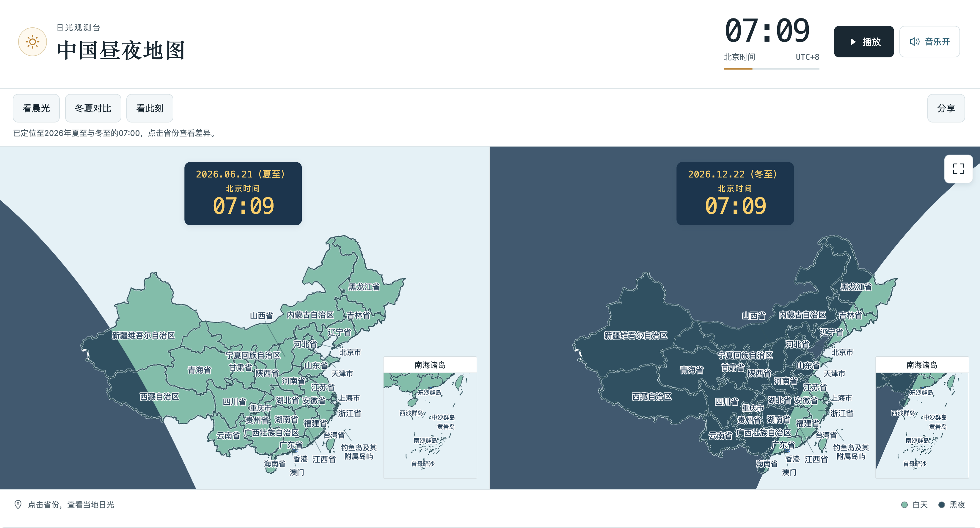Viewport: 980px width, 528px height.
Task: Click the winter solstice date card 2026.12.22
Action: (735, 194)
